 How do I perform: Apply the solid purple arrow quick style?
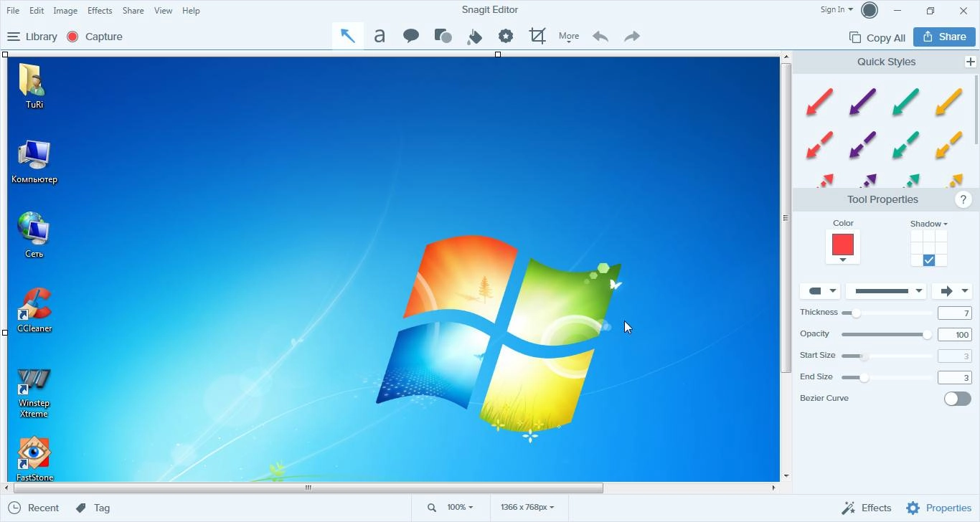(x=862, y=102)
